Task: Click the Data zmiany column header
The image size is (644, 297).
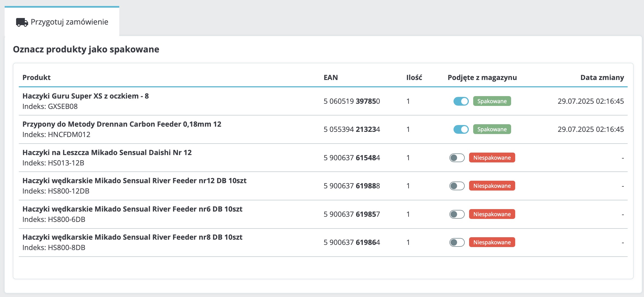Action: 602,78
